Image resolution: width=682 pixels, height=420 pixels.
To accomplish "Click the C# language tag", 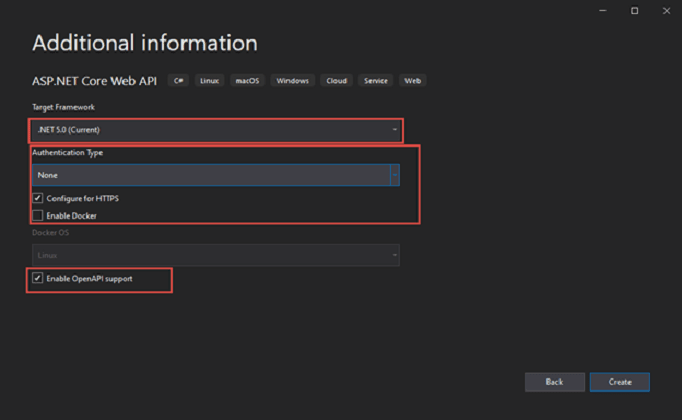I will 179,80.
